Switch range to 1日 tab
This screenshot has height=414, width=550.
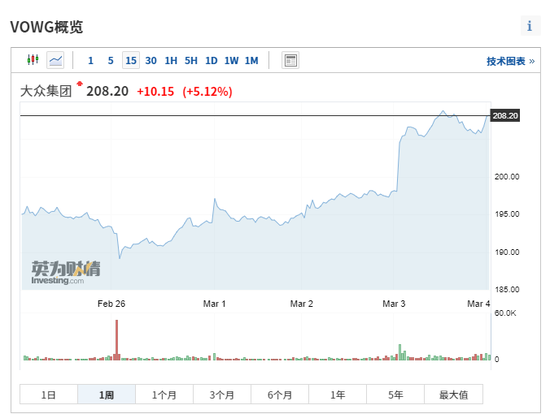[x=48, y=395]
